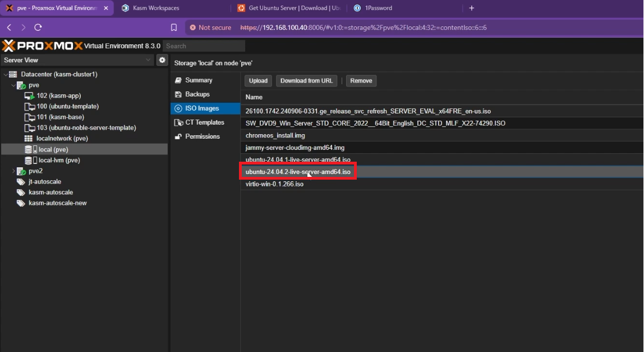Click the browser reload icon
The height and width of the screenshot is (352, 644).
pos(38,28)
